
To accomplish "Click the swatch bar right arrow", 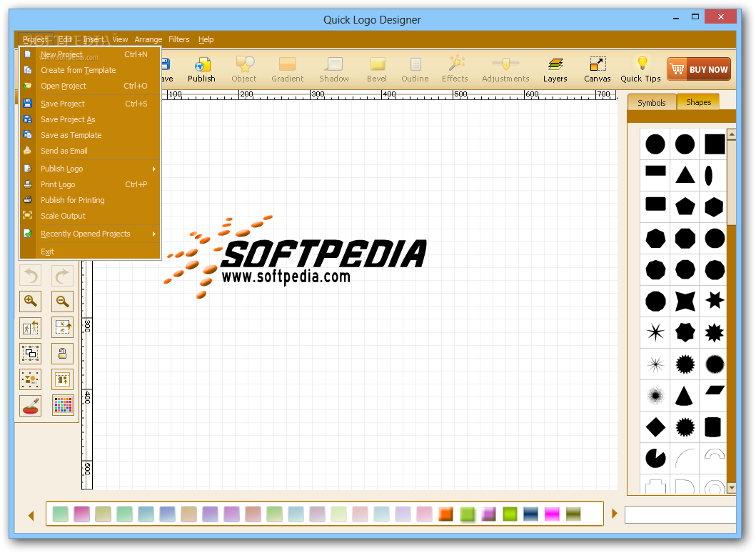I will [614, 514].
